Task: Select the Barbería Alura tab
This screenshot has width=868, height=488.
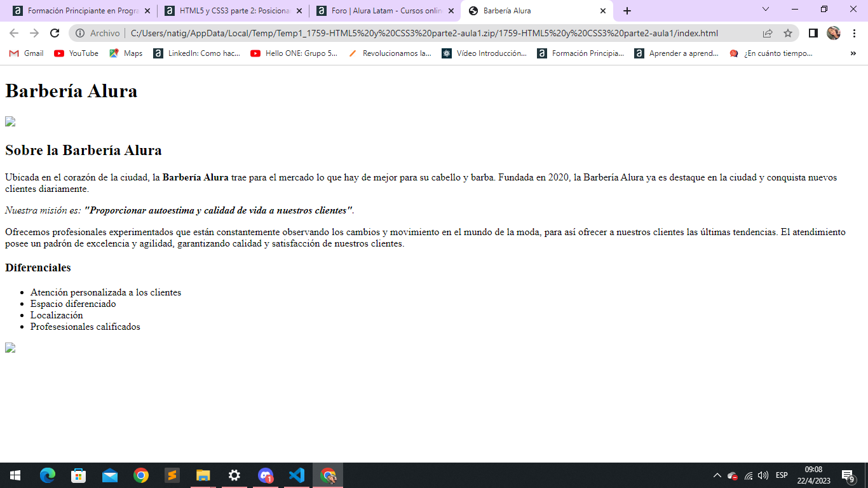Action: [537, 11]
